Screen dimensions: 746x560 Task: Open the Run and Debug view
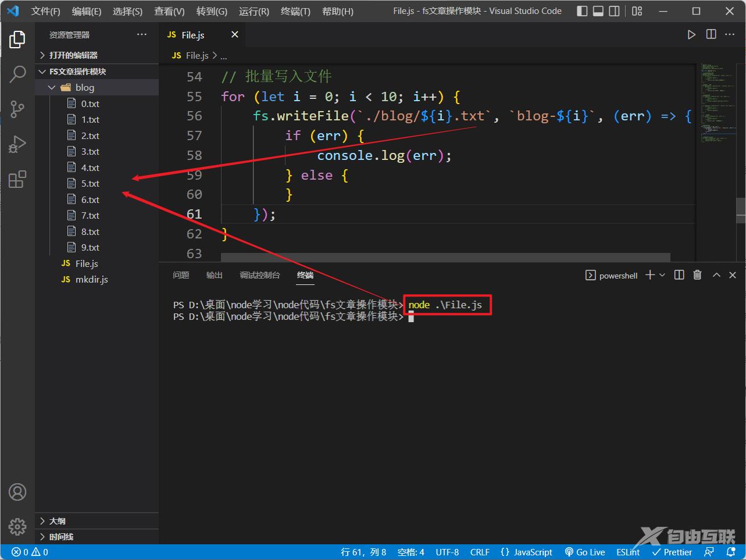[17, 144]
